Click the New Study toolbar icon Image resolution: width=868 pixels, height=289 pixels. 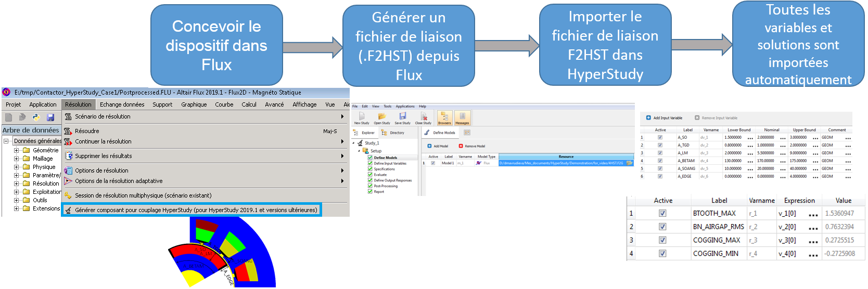pos(361,116)
